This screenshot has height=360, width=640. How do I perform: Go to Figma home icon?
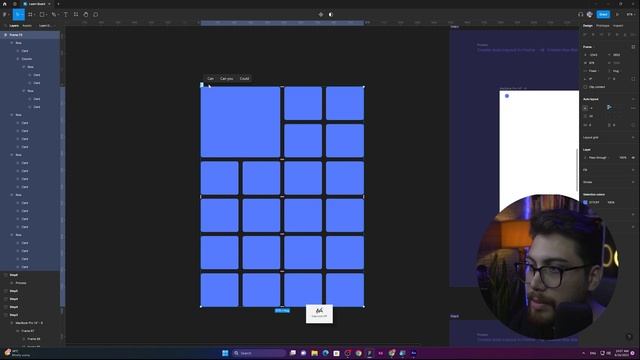5,4
